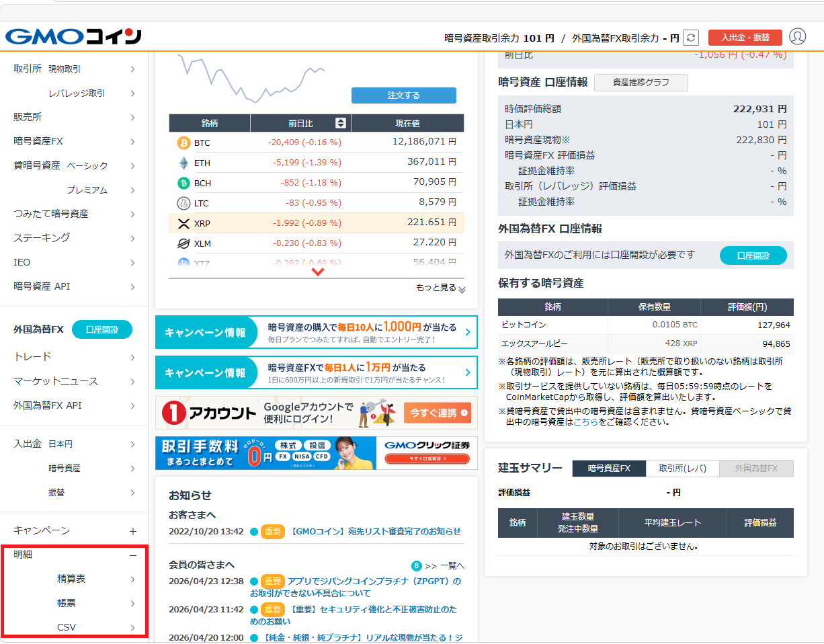Select the 取引所(レバ) tab
824x644 pixels.
682,469
